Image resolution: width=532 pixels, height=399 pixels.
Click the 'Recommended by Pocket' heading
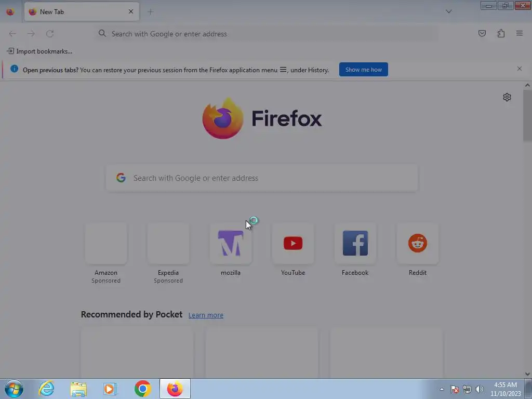(131, 314)
